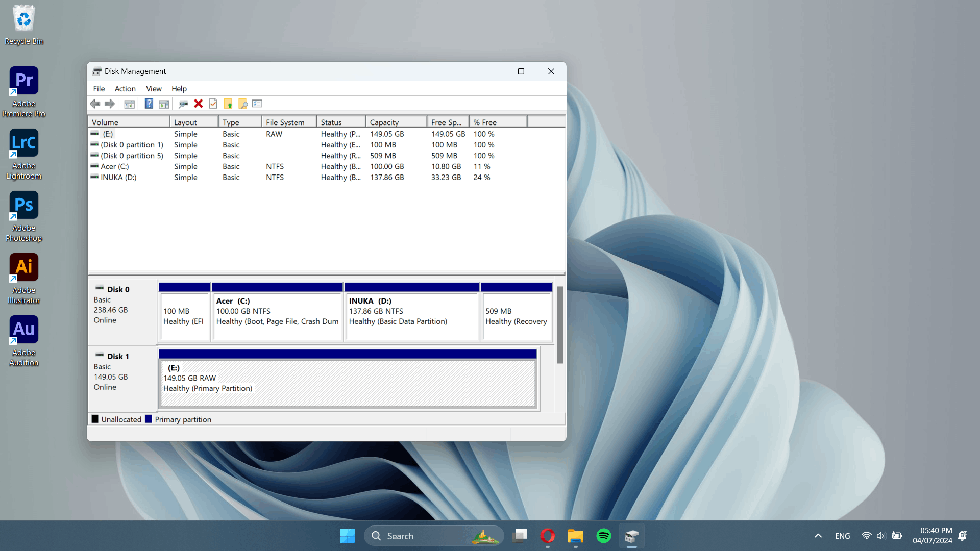Open Adobe Lightroom desktop shortcut
This screenshot has height=551, width=980.
click(x=23, y=154)
